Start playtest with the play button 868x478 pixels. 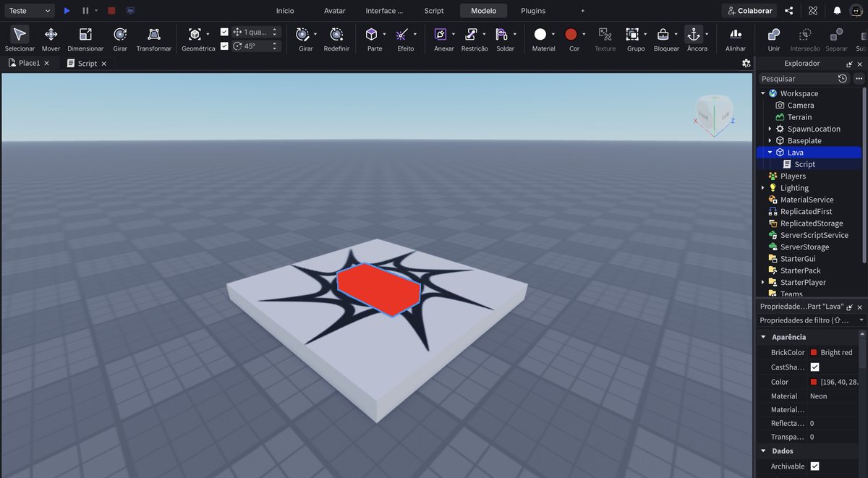[x=67, y=11]
